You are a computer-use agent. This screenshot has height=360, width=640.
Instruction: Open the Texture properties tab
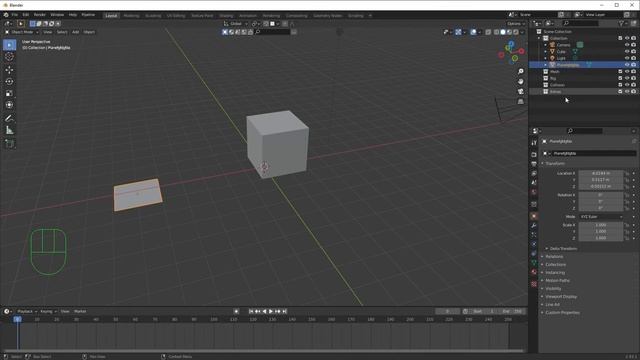[x=534, y=284]
